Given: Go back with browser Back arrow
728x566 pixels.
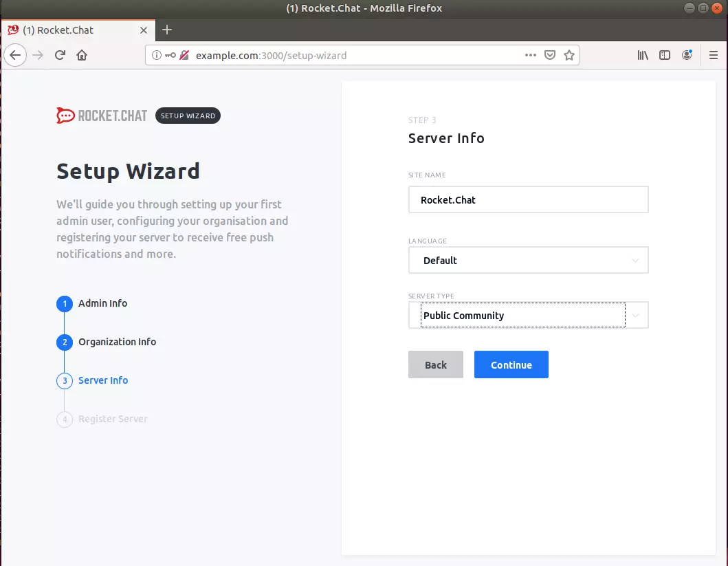Looking at the screenshot, I should point(15,55).
